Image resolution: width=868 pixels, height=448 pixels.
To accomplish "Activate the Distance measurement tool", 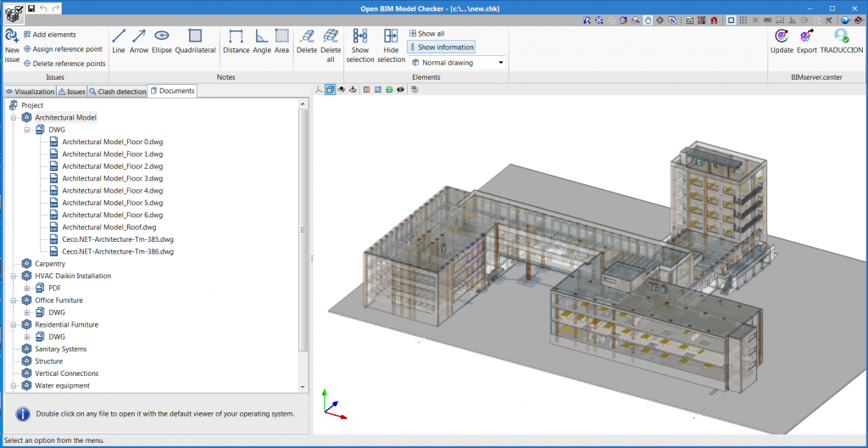I will 236,41.
